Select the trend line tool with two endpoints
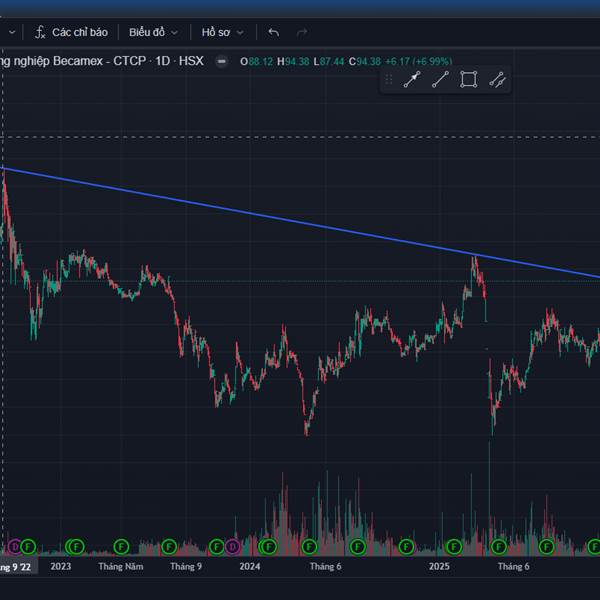 pyautogui.click(x=439, y=80)
